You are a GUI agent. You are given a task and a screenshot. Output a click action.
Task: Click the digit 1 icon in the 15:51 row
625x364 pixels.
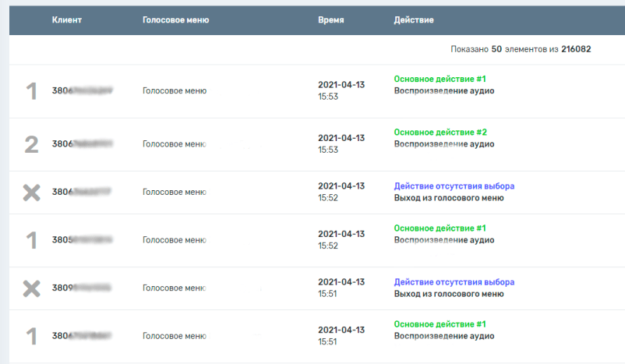tap(31, 336)
